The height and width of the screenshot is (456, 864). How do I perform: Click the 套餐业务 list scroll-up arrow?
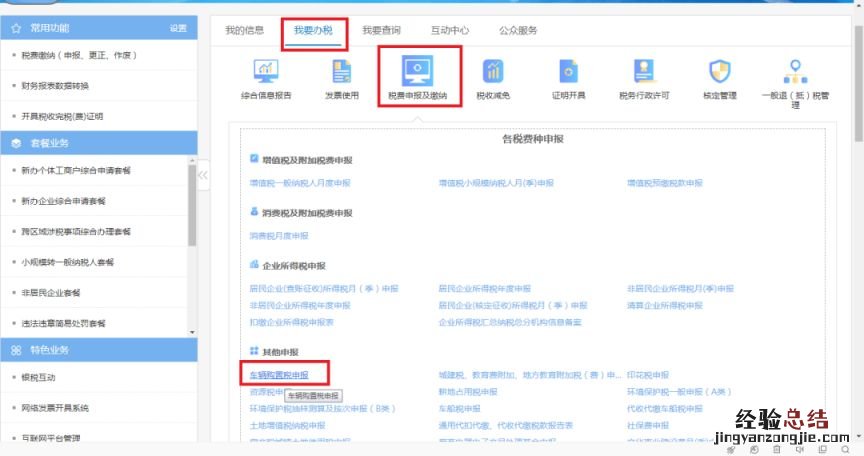(x=192, y=160)
